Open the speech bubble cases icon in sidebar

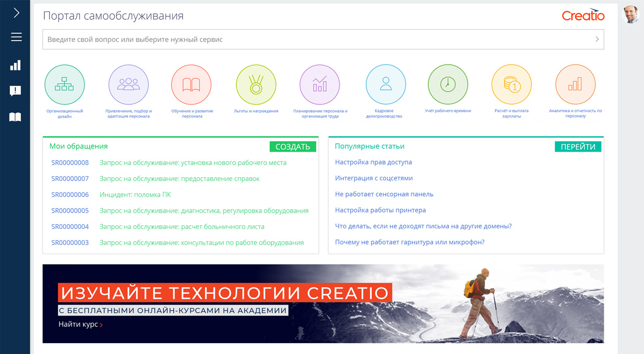[x=16, y=91]
